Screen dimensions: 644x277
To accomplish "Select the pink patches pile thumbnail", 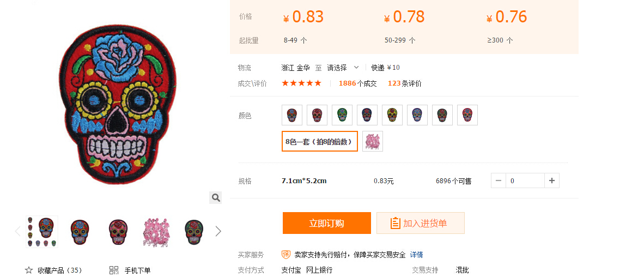I will pyautogui.click(x=156, y=232).
